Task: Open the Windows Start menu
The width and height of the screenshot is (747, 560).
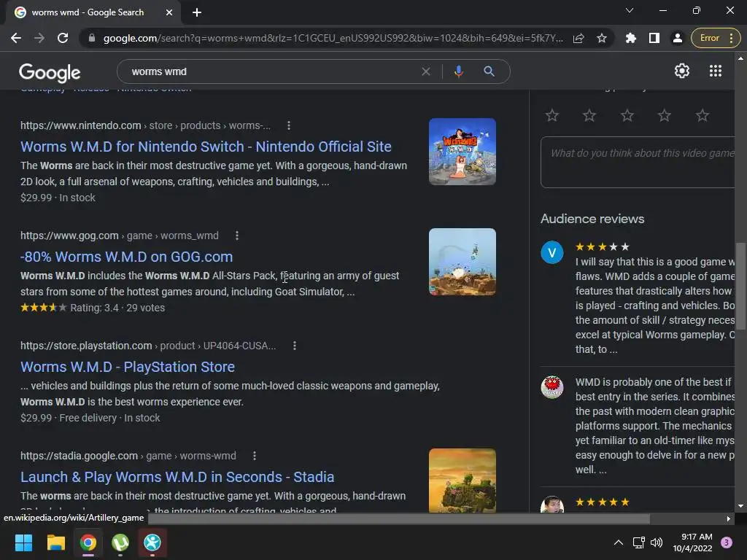Action: pyautogui.click(x=23, y=542)
